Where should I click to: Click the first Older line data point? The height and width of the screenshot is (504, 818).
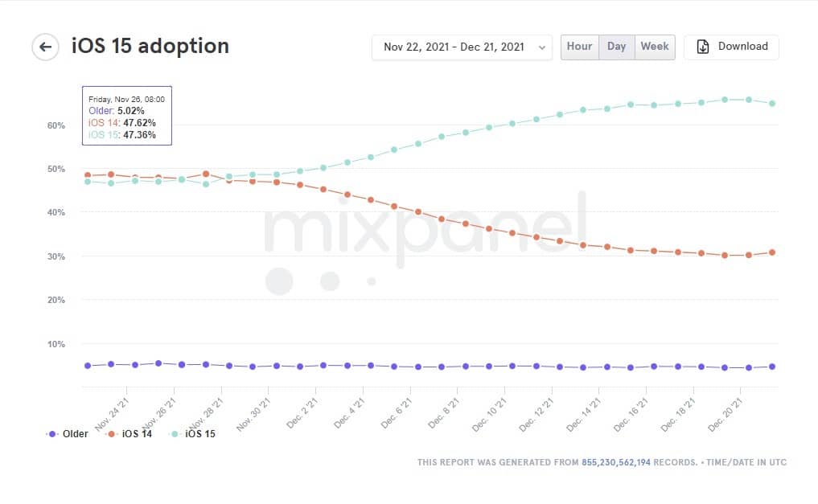coord(87,366)
